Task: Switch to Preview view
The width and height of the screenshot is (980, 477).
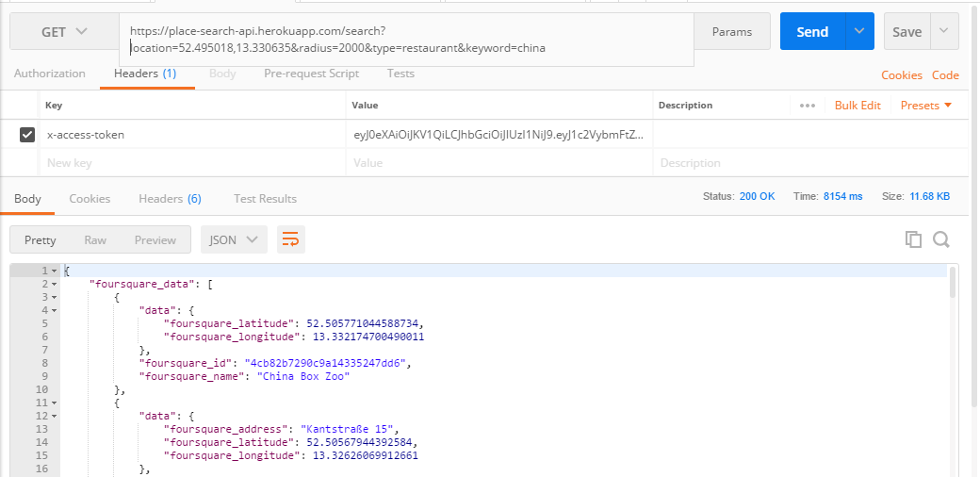Action: point(155,239)
